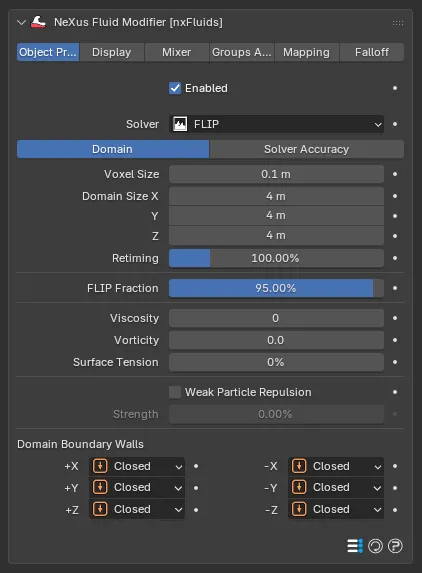Viewport: 422px width, 573px height.
Task: Animate the +Z wall property dot
Action: pos(196,510)
